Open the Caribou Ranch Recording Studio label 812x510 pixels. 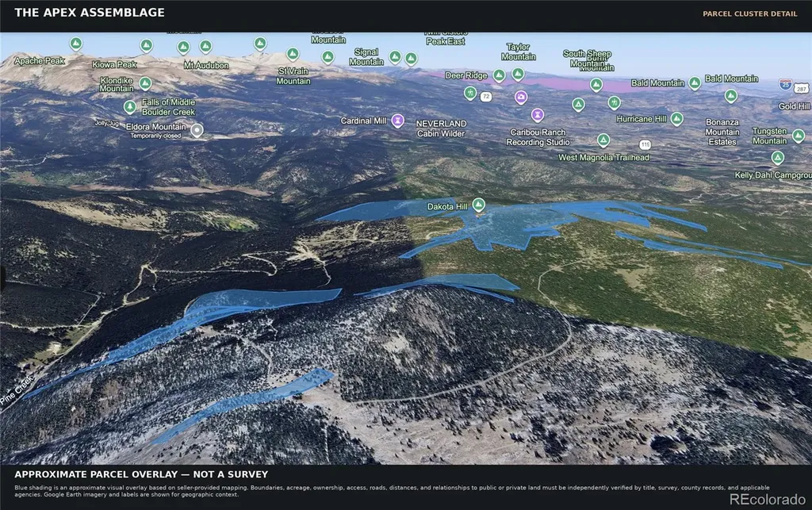pyautogui.click(x=538, y=137)
